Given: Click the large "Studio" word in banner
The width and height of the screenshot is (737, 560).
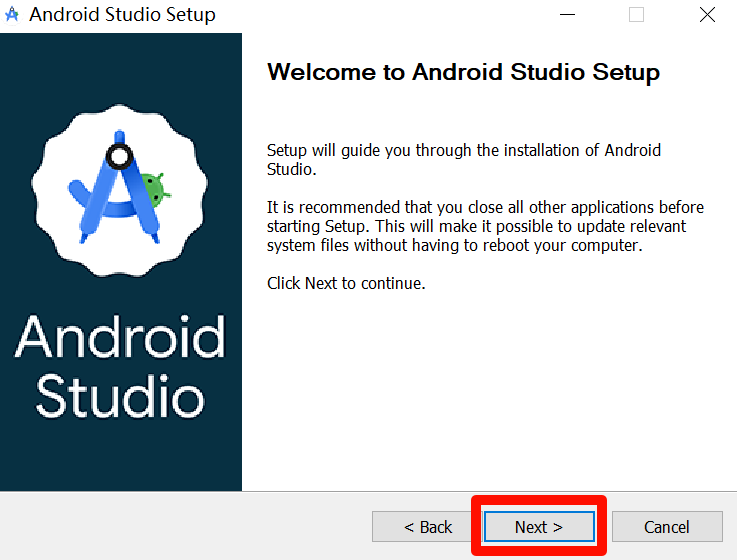Looking at the screenshot, I should [x=120, y=396].
